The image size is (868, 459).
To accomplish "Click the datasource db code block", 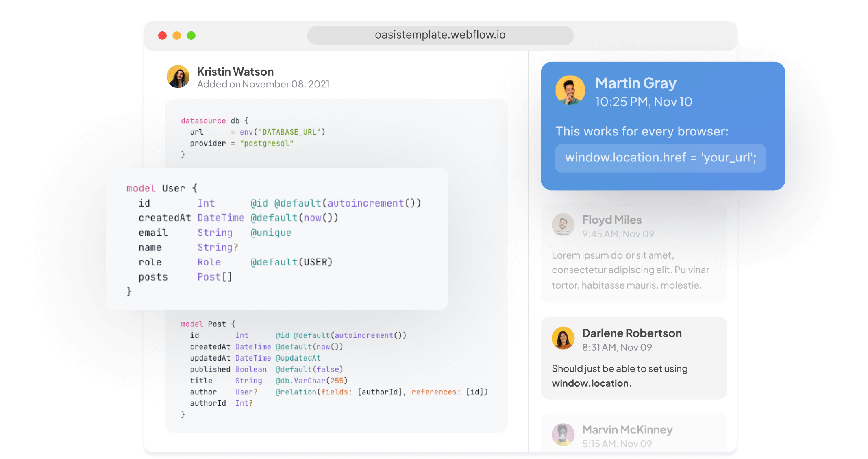I will click(252, 137).
